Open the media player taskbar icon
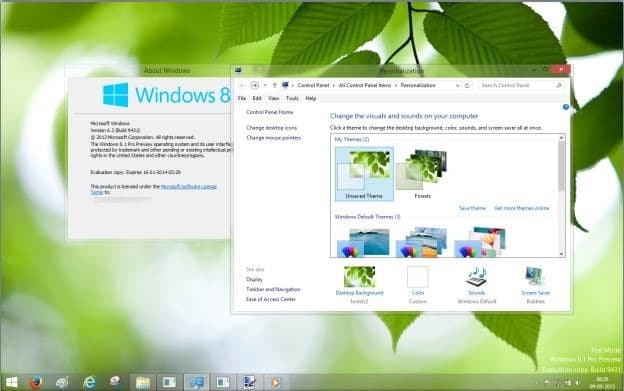624x391 pixels. pyautogui.click(x=275, y=382)
